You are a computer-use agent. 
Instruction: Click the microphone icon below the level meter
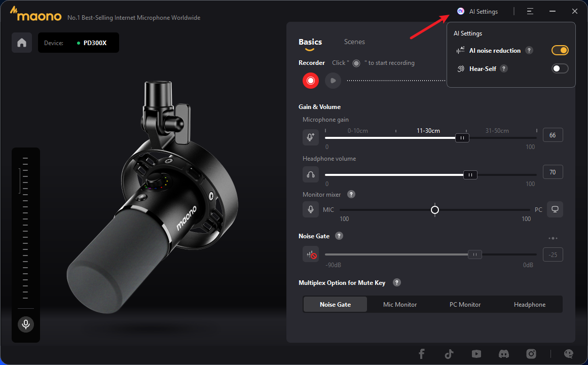point(25,324)
